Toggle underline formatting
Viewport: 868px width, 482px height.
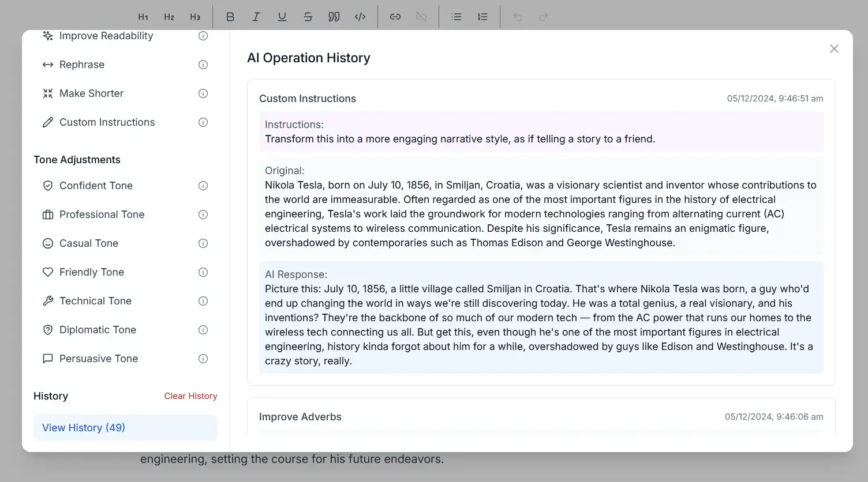pos(282,17)
